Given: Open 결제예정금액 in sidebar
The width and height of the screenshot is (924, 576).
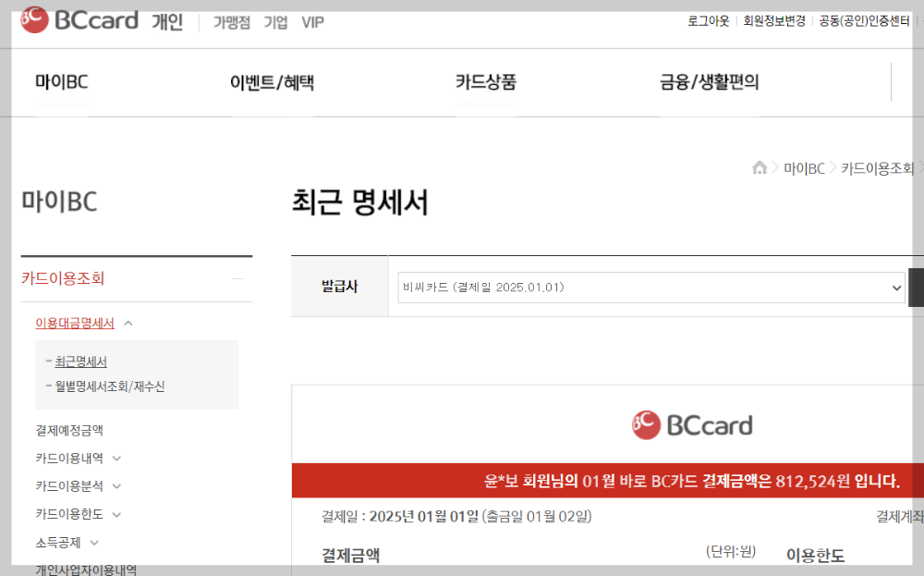Looking at the screenshot, I should pyautogui.click(x=69, y=430).
